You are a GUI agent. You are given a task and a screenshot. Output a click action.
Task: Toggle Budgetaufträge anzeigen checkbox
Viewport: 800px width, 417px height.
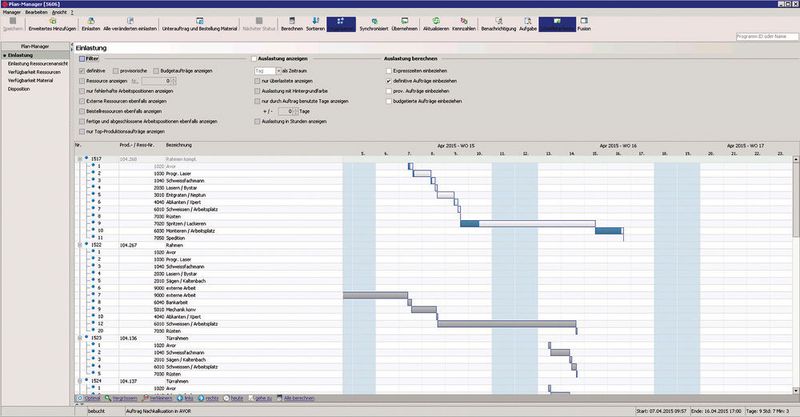(156, 71)
